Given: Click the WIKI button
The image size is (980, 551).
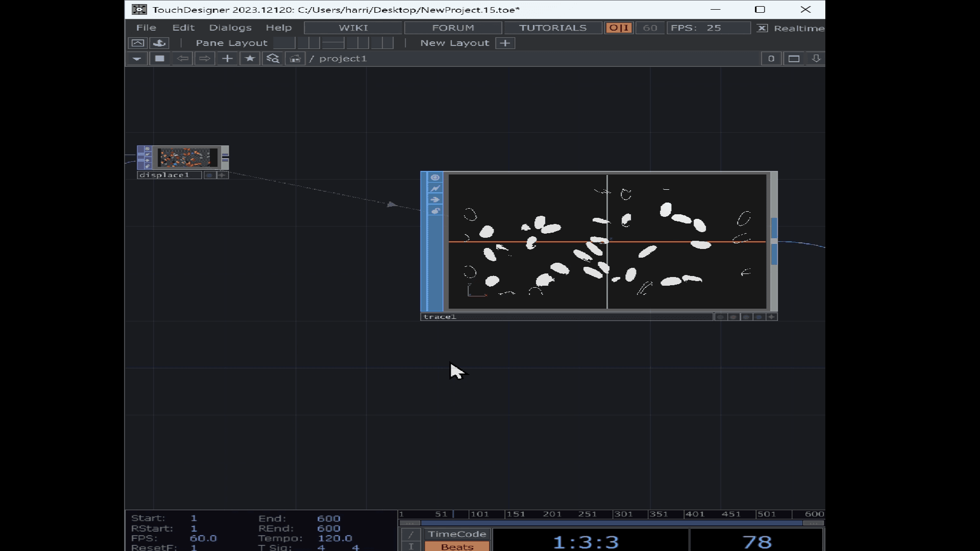Looking at the screenshot, I should coord(353,28).
